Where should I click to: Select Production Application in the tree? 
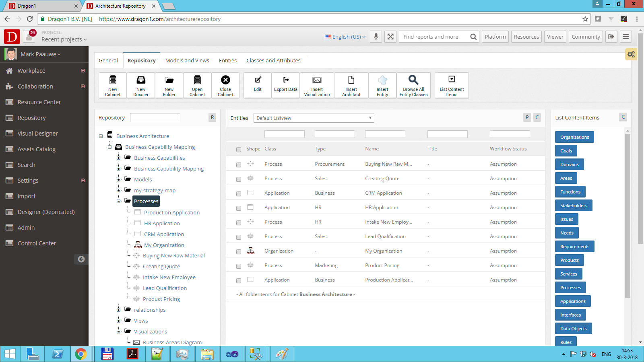(x=172, y=212)
